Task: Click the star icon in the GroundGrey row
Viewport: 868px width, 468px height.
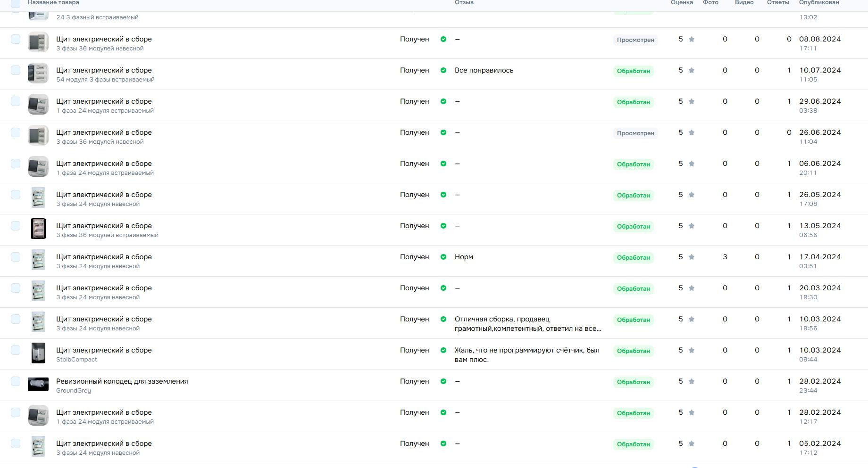Action: point(691,381)
